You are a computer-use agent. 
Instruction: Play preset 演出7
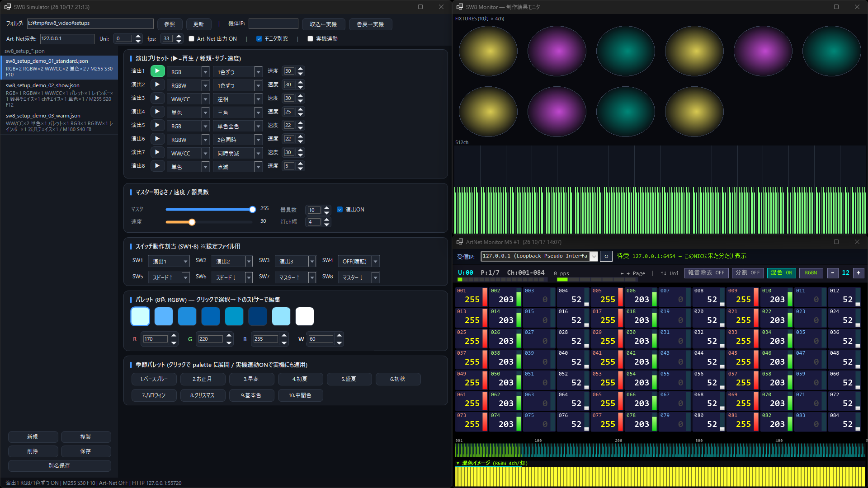pos(157,152)
